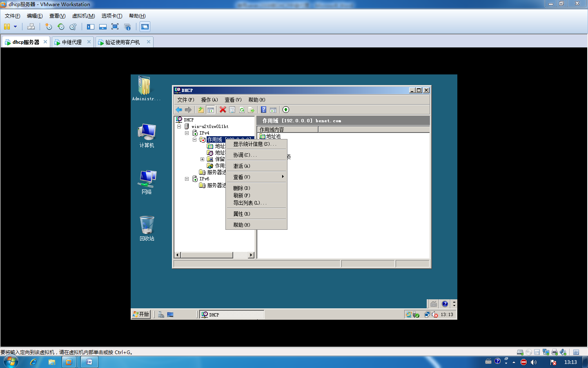Click the red X delete icon in DHCP toolbar

click(x=223, y=110)
